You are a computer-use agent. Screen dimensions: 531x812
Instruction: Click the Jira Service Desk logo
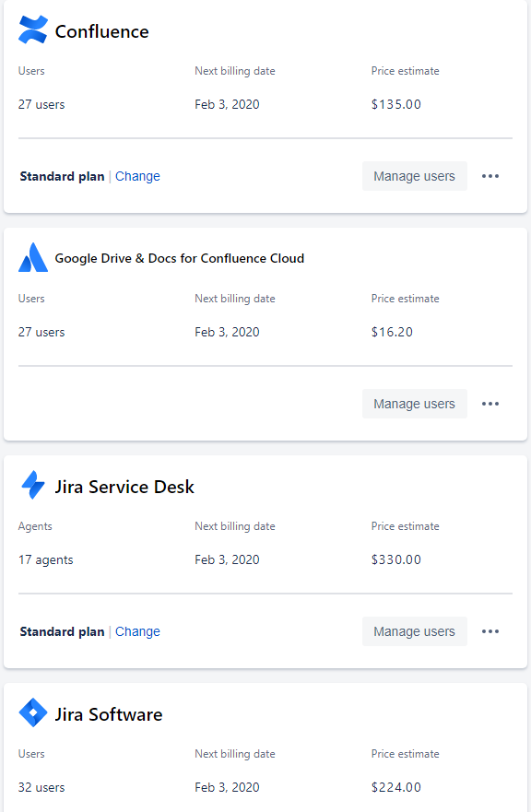point(32,485)
